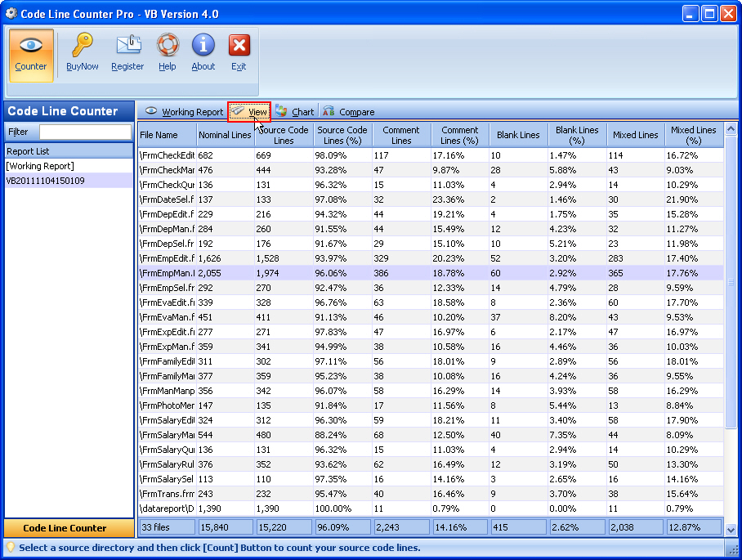Switch to Working Report tab
Viewport: 742px width, 560px height.
(184, 112)
